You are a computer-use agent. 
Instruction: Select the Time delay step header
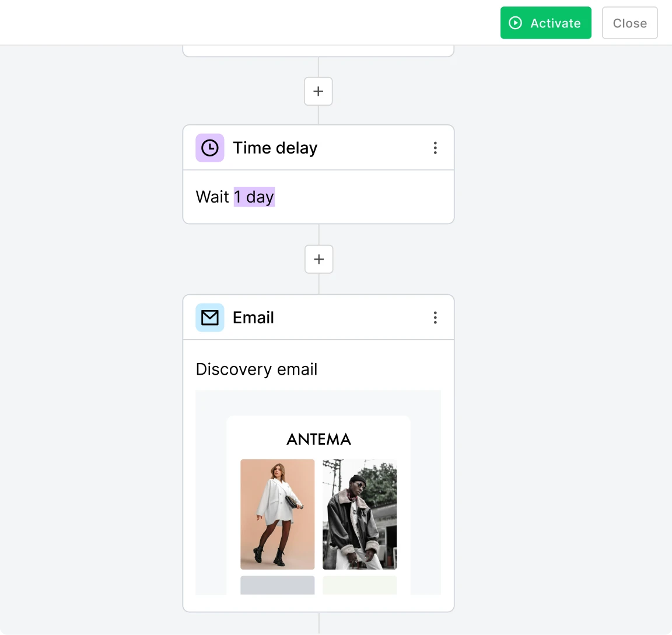tap(275, 148)
